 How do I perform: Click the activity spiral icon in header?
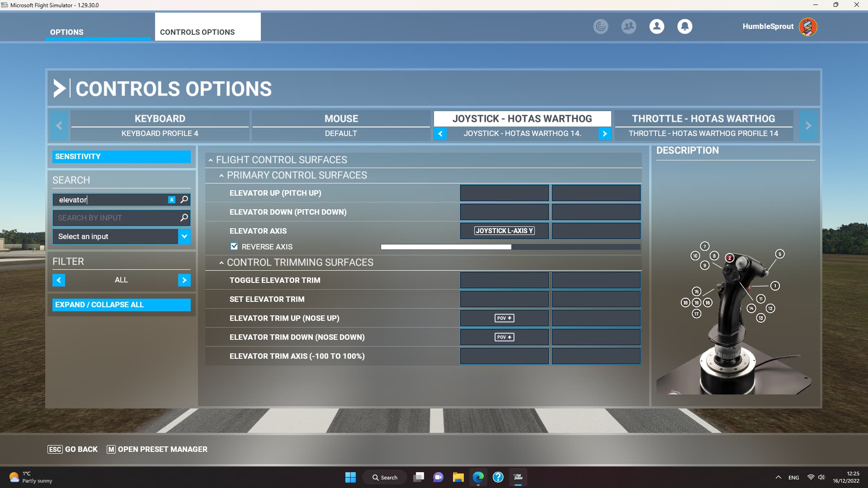pyautogui.click(x=600, y=26)
